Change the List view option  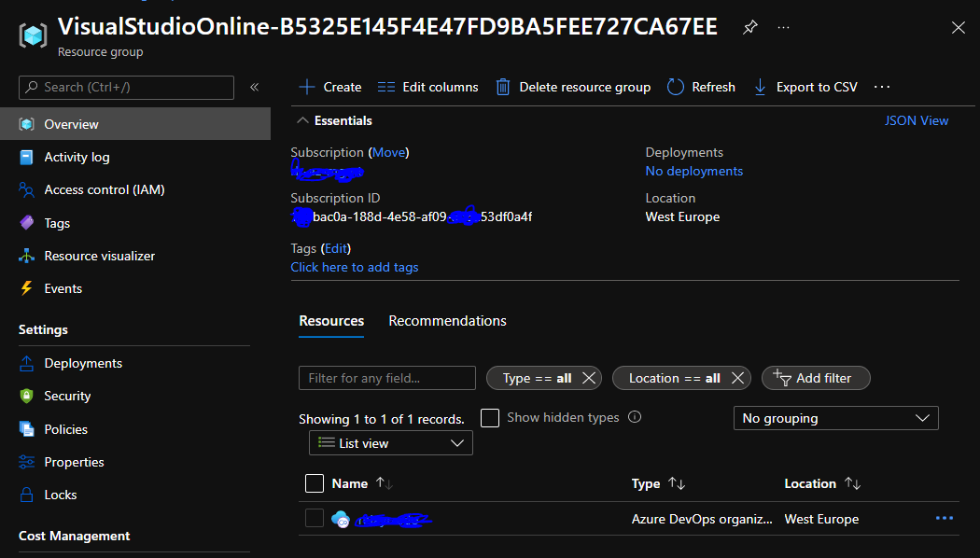tap(390, 442)
